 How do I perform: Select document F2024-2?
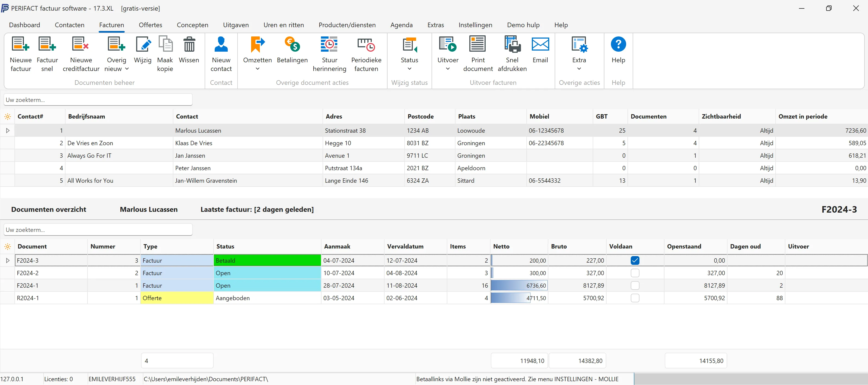point(434,273)
